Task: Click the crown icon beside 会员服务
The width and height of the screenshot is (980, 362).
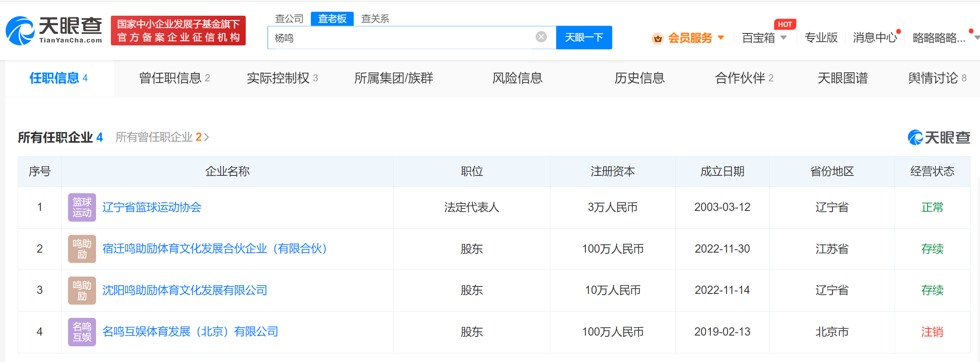Action: tap(658, 38)
